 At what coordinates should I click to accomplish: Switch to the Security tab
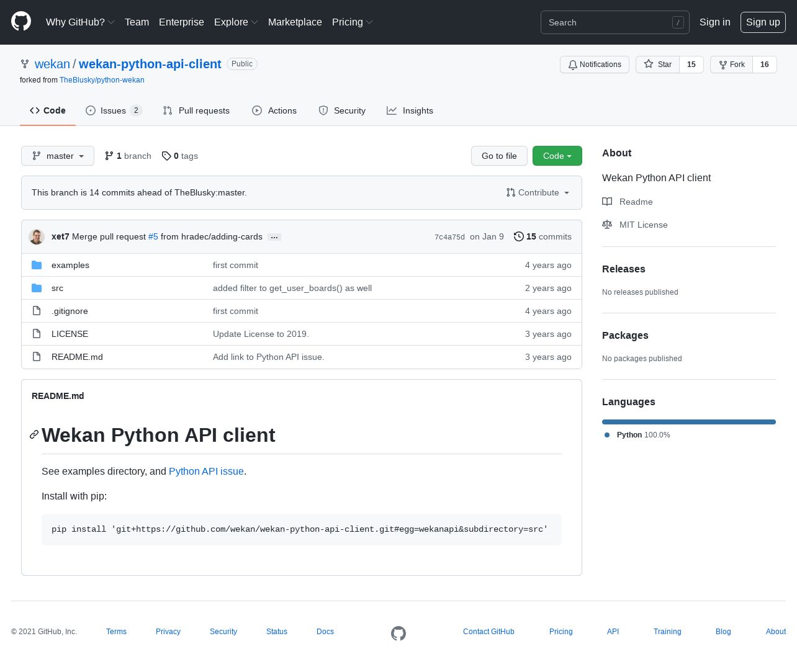(342, 110)
